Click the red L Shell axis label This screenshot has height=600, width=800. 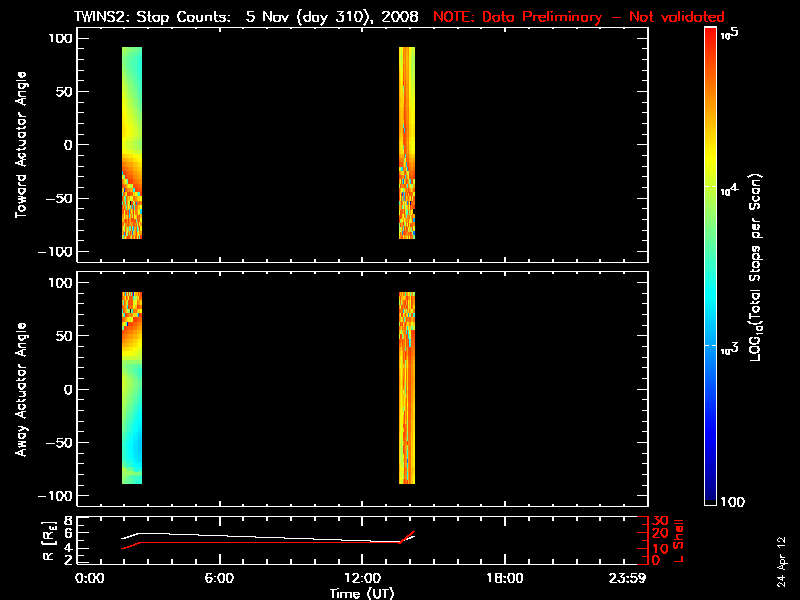point(681,540)
